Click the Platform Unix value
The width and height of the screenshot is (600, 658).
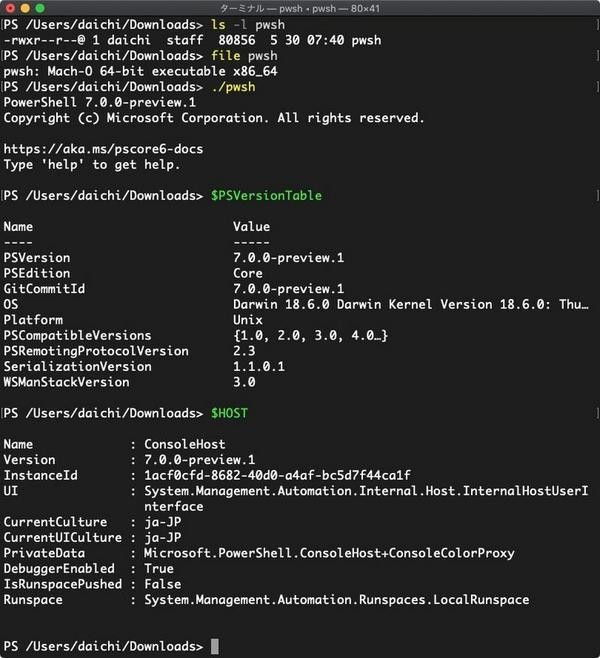[248, 320]
